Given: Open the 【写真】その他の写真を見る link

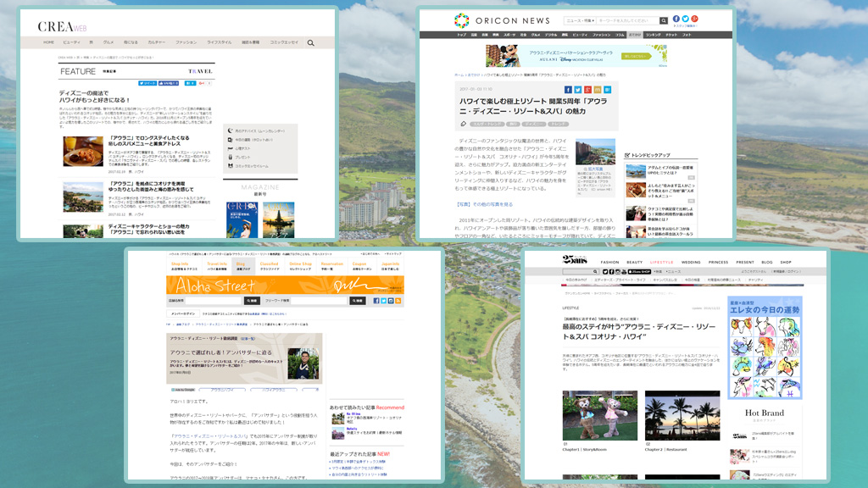Looking at the screenshot, I should pyautogui.click(x=485, y=204).
